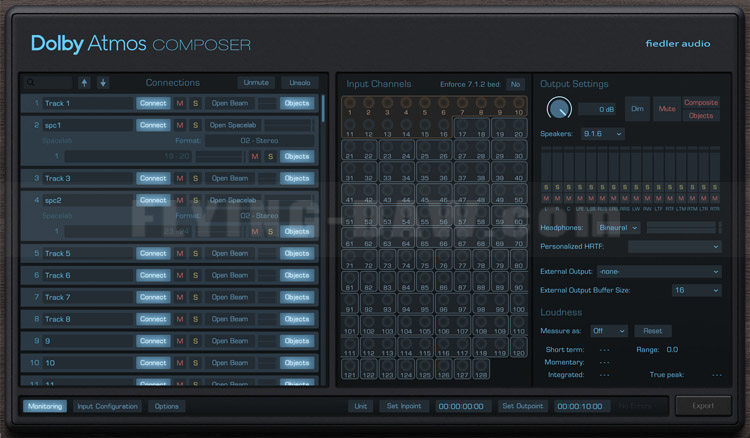Click the Unmute all button
The width and height of the screenshot is (750, 438).
coord(256,83)
